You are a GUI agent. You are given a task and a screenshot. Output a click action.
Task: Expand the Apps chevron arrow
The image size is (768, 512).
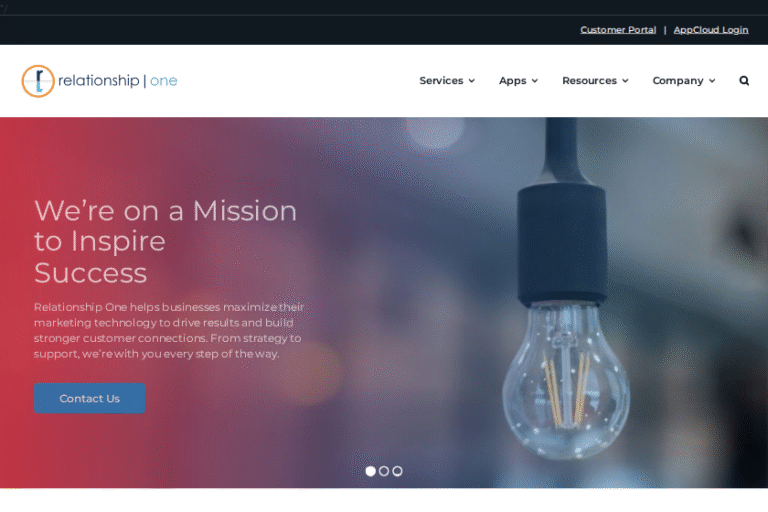pyautogui.click(x=535, y=81)
